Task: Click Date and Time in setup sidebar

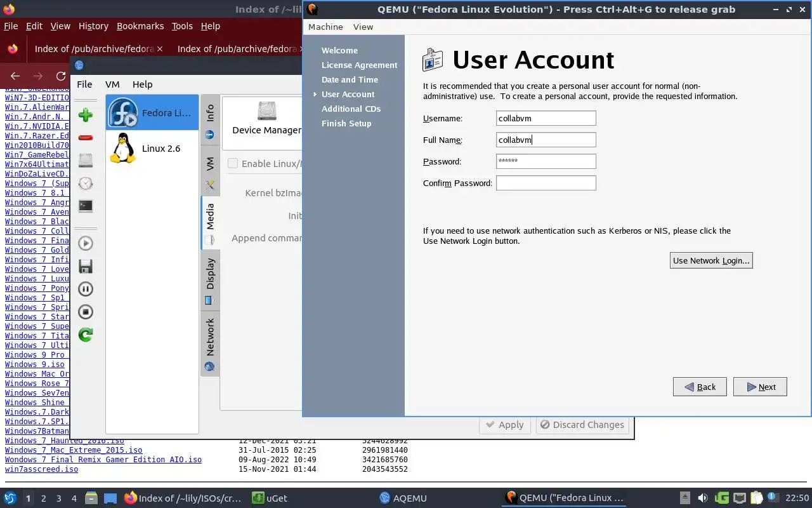Action: pyautogui.click(x=350, y=79)
